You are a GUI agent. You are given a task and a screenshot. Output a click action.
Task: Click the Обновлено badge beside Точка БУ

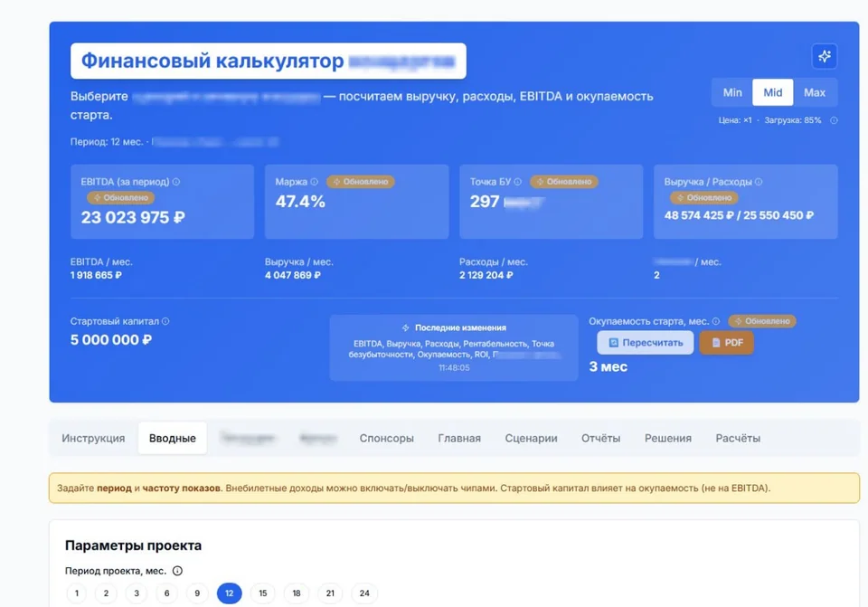564,182
